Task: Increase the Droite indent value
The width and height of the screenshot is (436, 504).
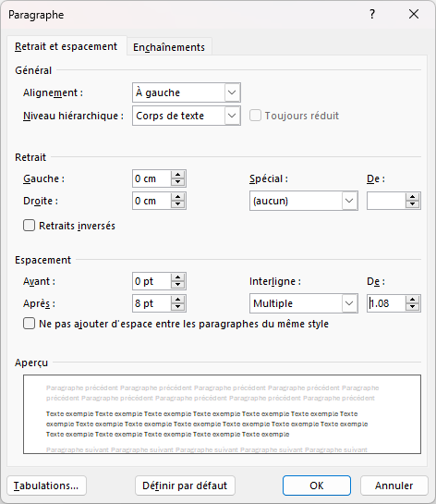Action: point(178,197)
